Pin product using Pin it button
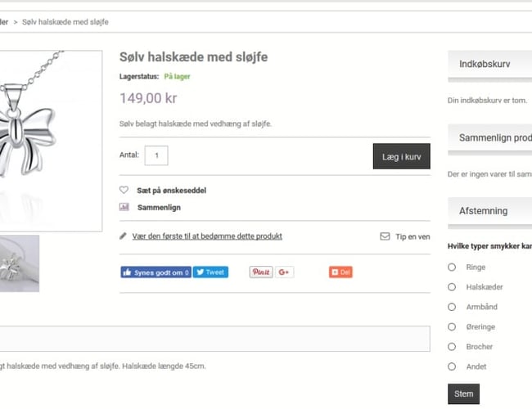This screenshot has height=409, width=532. pos(261,272)
